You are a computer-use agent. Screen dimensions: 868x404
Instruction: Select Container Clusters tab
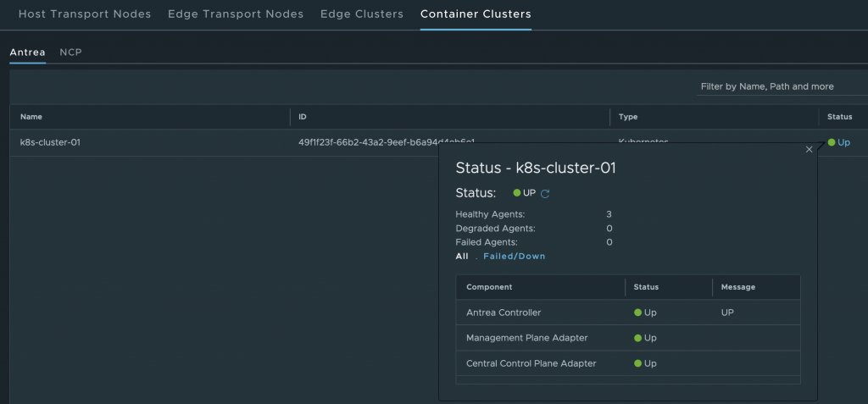pos(476,14)
